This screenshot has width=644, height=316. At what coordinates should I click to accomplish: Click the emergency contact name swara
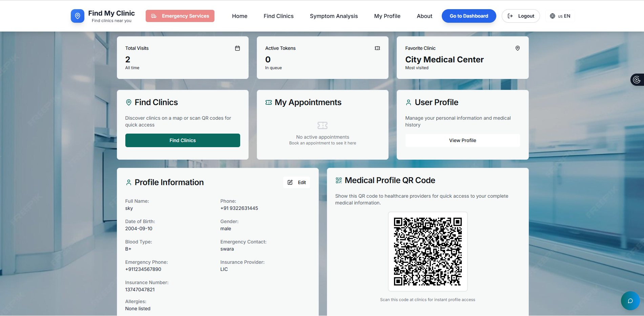click(x=227, y=249)
